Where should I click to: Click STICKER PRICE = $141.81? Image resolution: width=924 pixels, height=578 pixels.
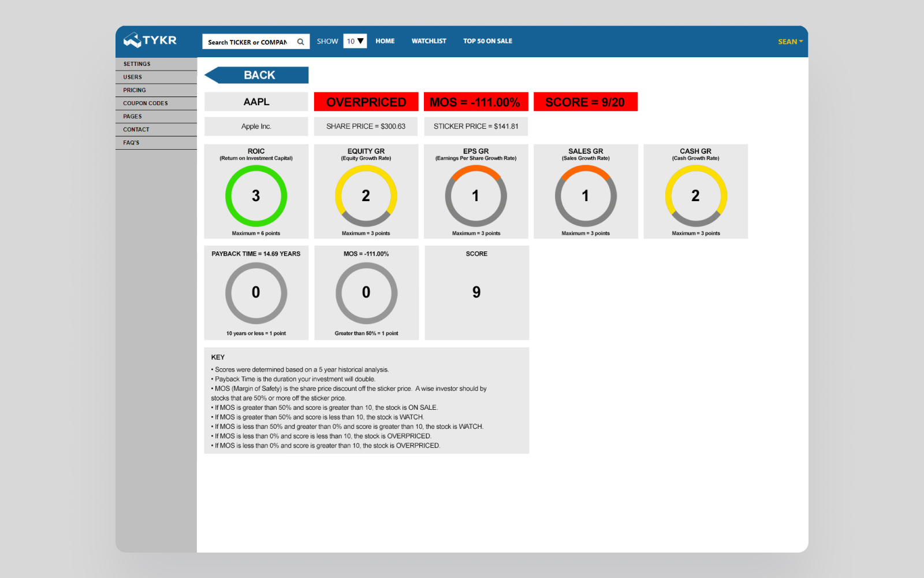(x=476, y=127)
